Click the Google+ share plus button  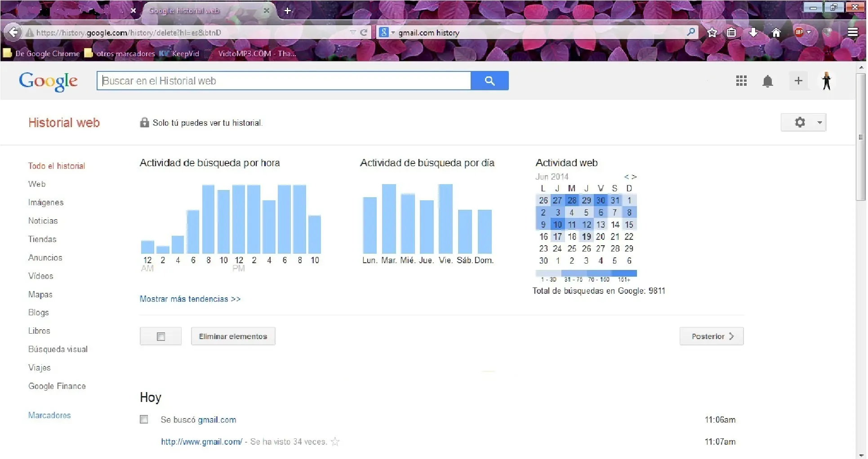click(x=798, y=81)
